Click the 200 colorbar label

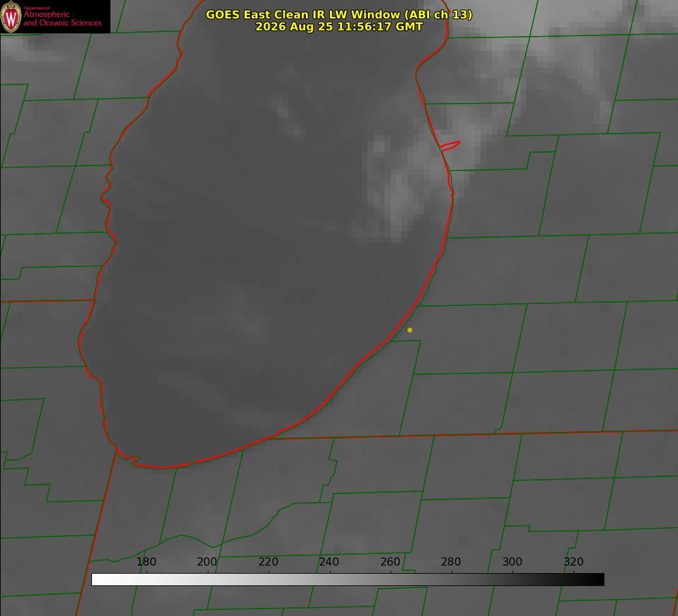(x=207, y=561)
